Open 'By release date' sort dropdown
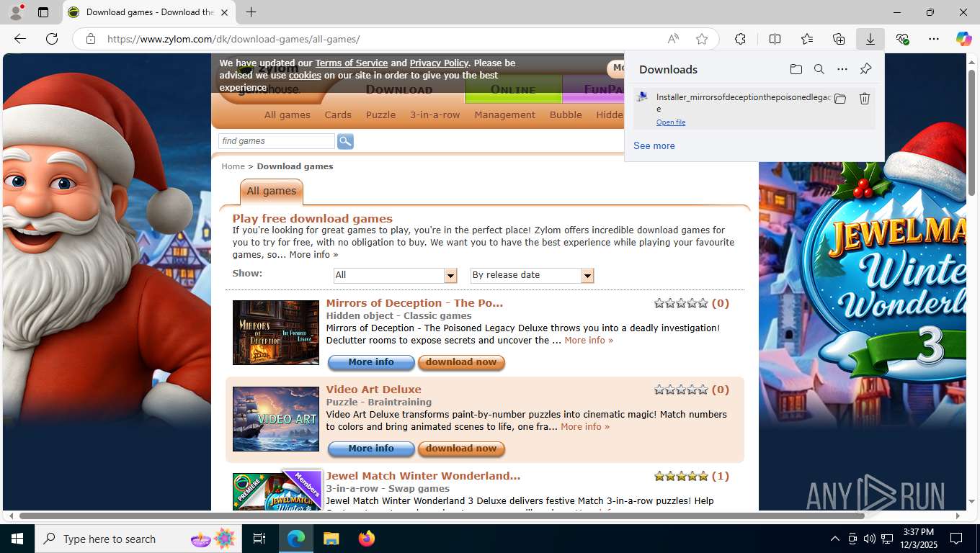 532,275
